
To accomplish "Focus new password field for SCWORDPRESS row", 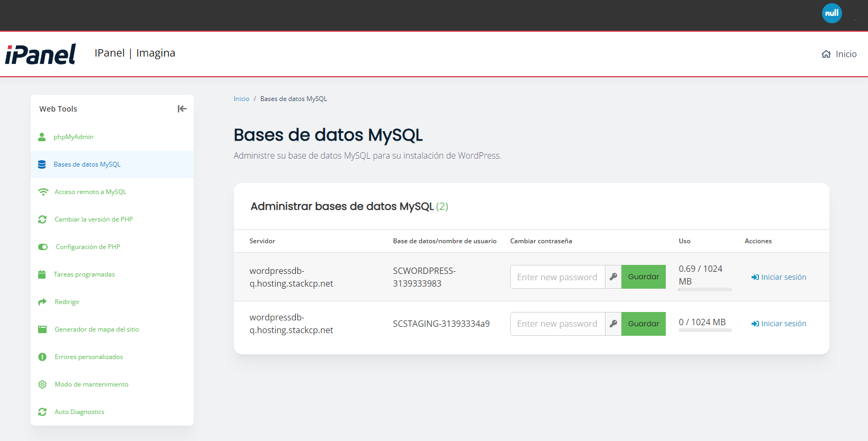I will [557, 277].
